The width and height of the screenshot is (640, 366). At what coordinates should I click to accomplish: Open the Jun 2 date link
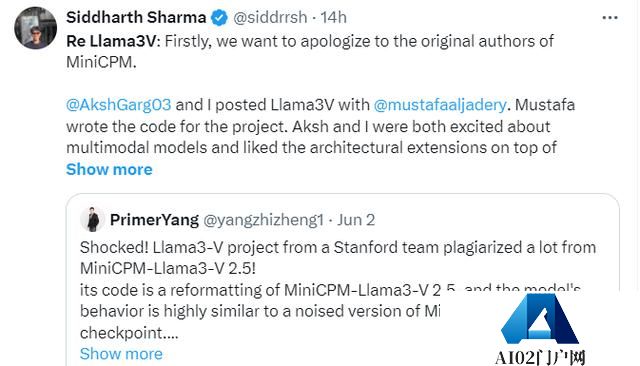[x=356, y=220]
